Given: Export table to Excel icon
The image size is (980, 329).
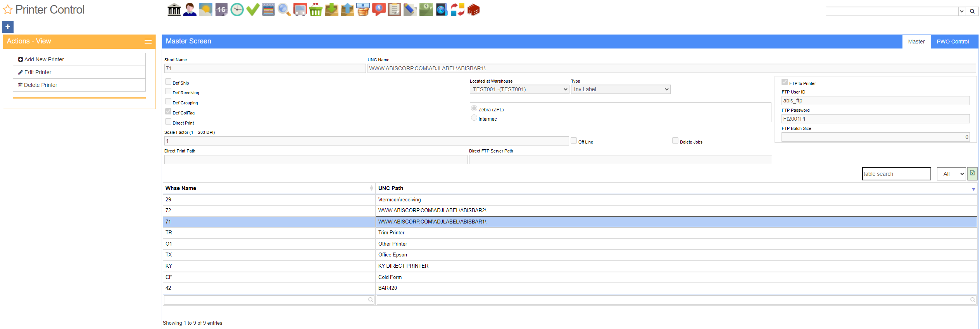Looking at the screenshot, I should (972, 173).
